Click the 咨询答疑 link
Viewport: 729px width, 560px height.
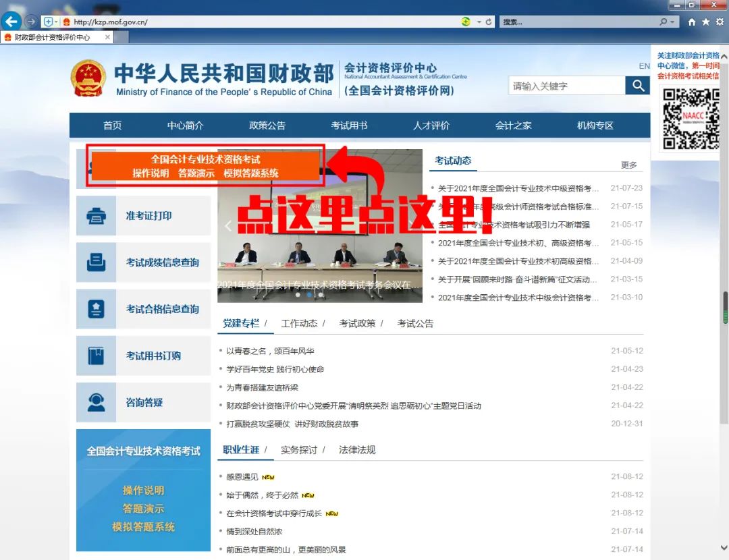(x=144, y=402)
